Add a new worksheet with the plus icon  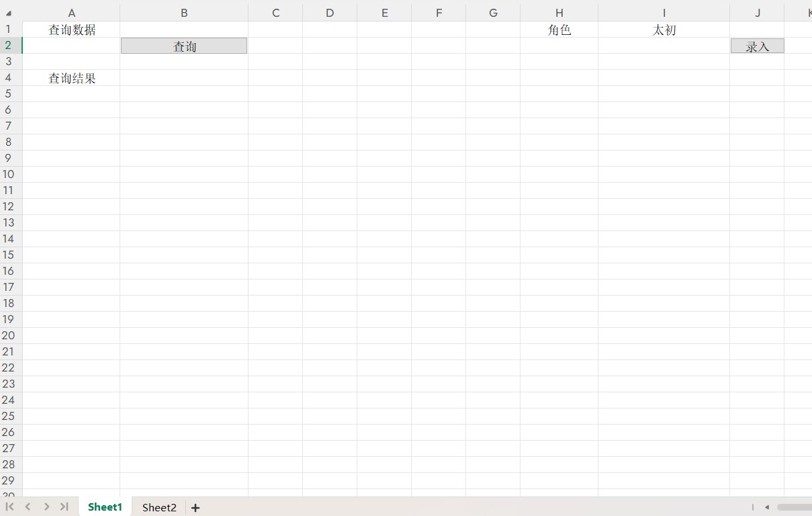pos(195,507)
